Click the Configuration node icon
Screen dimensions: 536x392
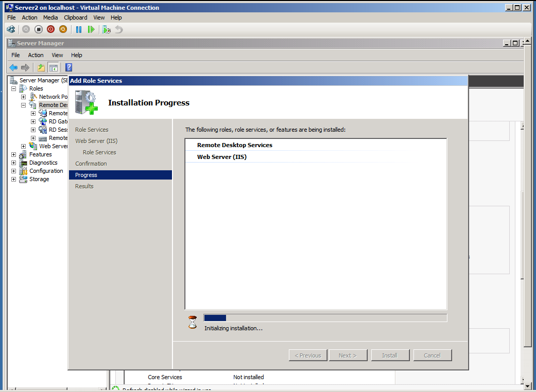[x=23, y=171]
